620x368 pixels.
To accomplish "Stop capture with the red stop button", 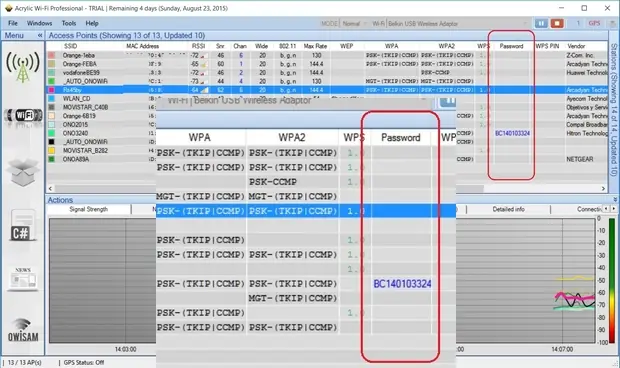I will (557, 23).
